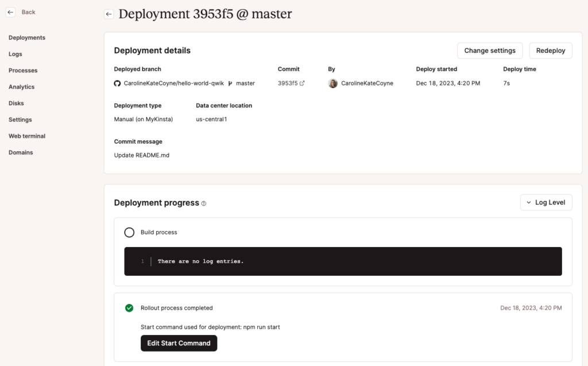This screenshot has height=366, width=588.
Task: Click CarolineKateCoyne's avatar image
Action: coord(333,83)
